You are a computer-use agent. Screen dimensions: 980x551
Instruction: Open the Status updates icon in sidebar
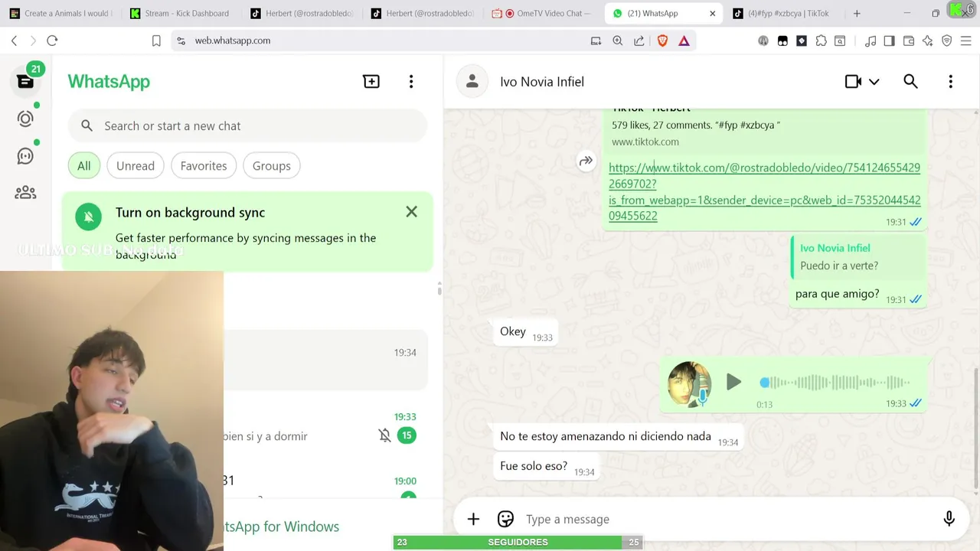[25, 119]
